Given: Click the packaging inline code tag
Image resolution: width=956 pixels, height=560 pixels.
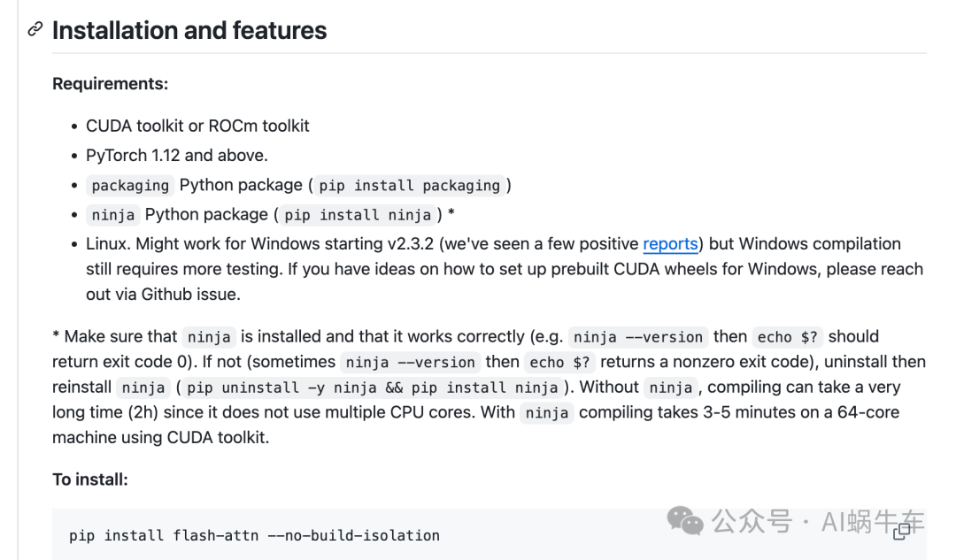Looking at the screenshot, I should (x=130, y=186).
